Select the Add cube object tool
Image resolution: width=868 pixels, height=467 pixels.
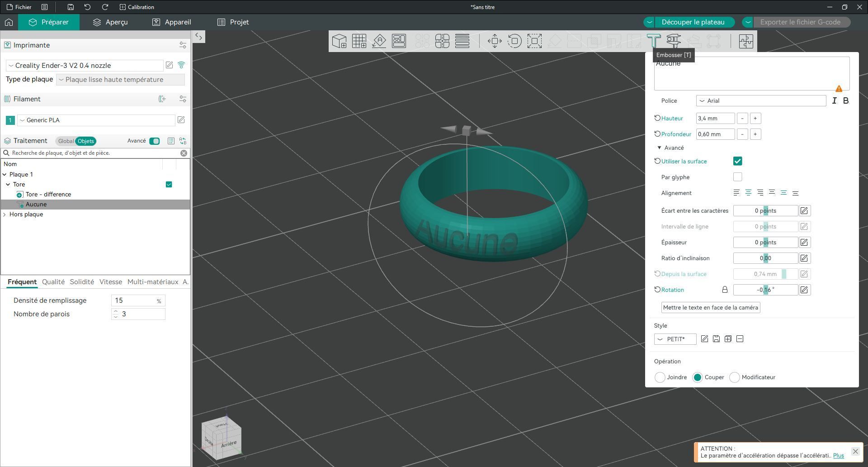(x=339, y=41)
